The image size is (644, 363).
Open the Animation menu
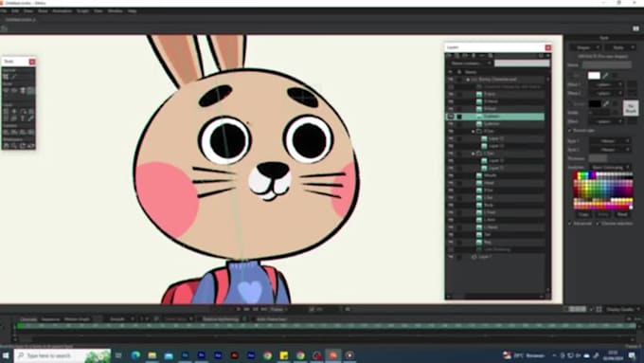pos(62,11)
